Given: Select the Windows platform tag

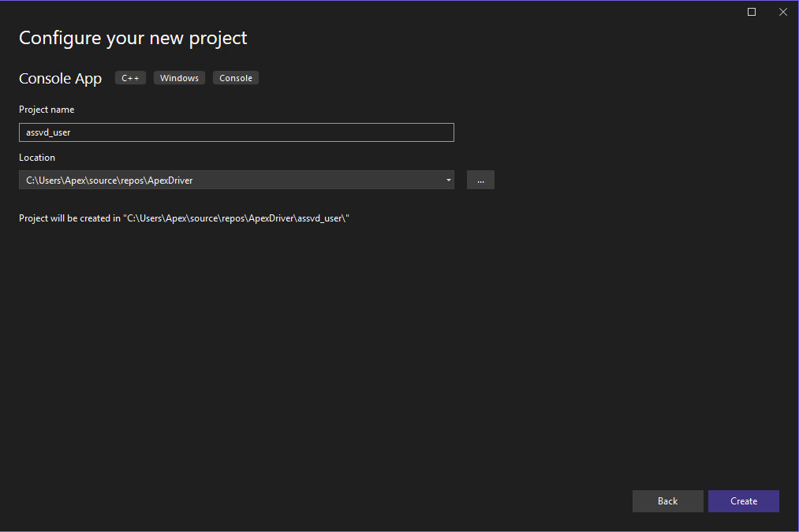Looking at the screenshot, I should 179,77.
